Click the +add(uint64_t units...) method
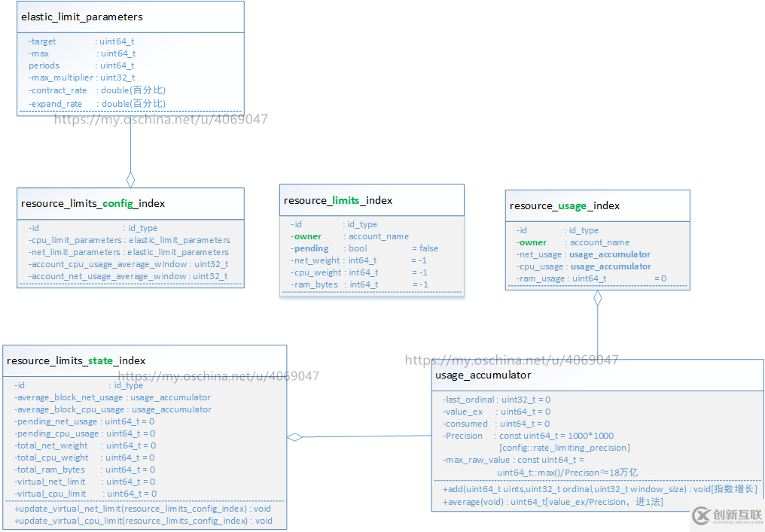Image resolution: width=765 pixels, height=532 pixels. (x=600, y=489)
